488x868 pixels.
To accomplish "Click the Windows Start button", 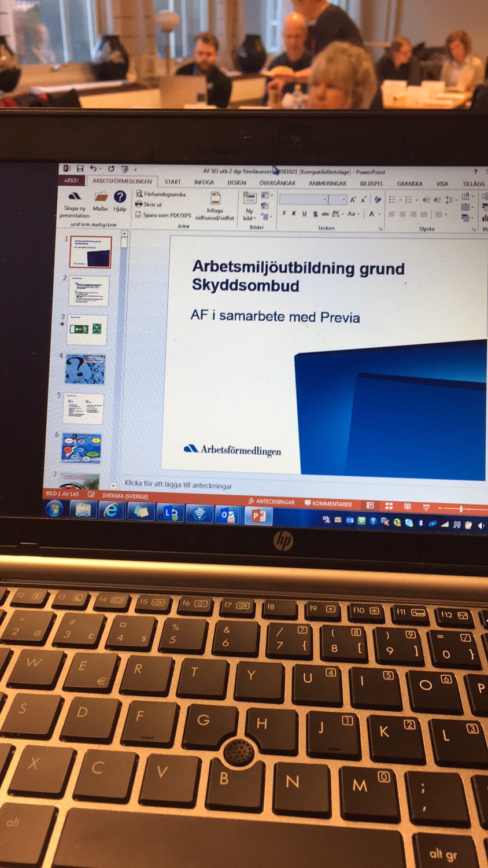I will point(55,509).
